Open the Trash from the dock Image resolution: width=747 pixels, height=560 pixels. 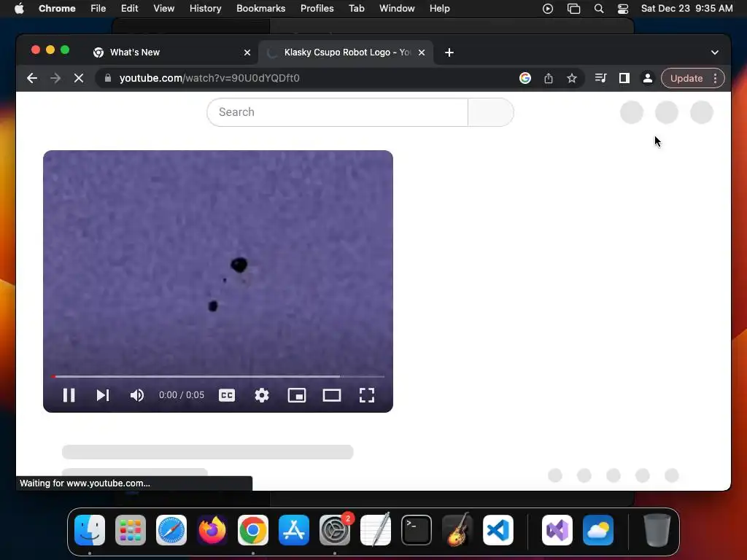click(657, 530)
